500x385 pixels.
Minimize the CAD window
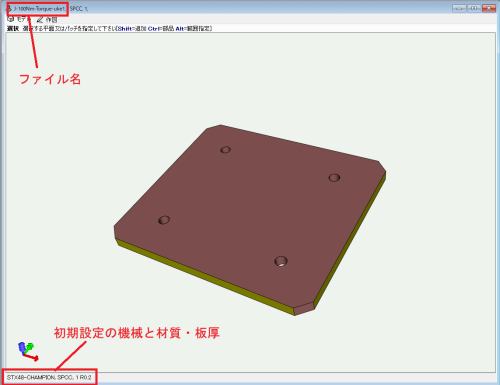pos(459,8)
